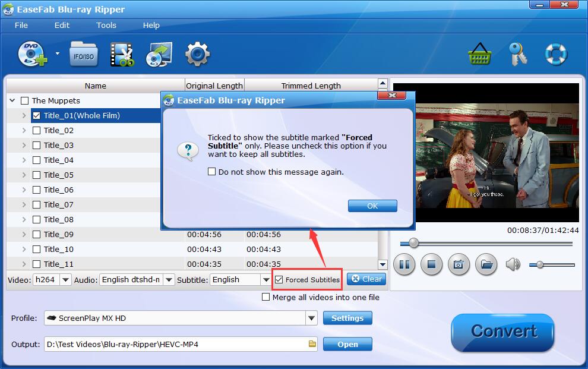
Task: Check the Title_05 checkbox
Action: coord(36,175)
